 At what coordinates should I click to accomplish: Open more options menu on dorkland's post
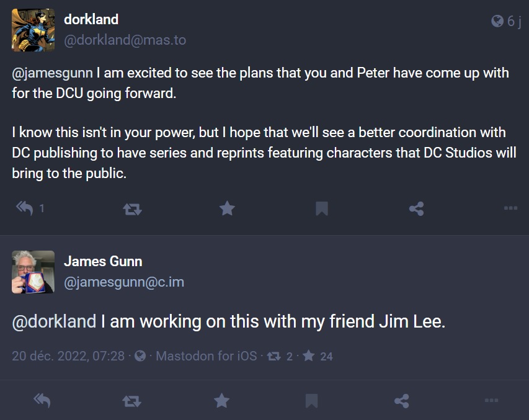point(510,208)
